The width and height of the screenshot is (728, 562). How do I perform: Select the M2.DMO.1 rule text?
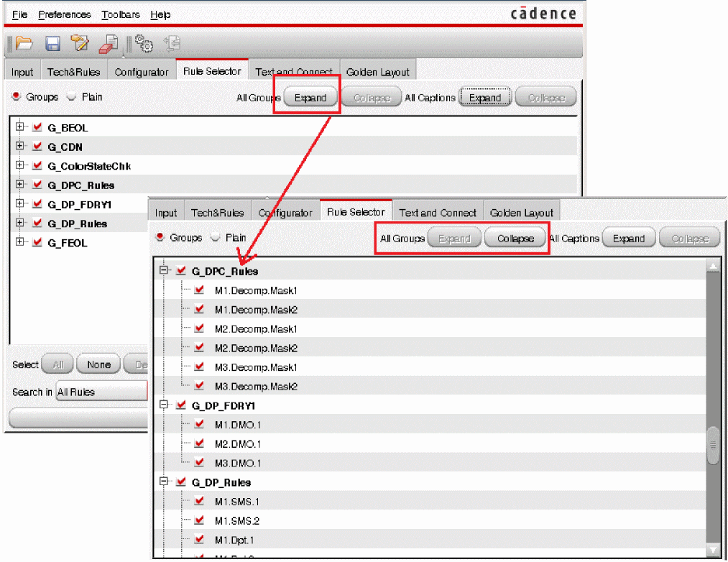click(238, 444)
